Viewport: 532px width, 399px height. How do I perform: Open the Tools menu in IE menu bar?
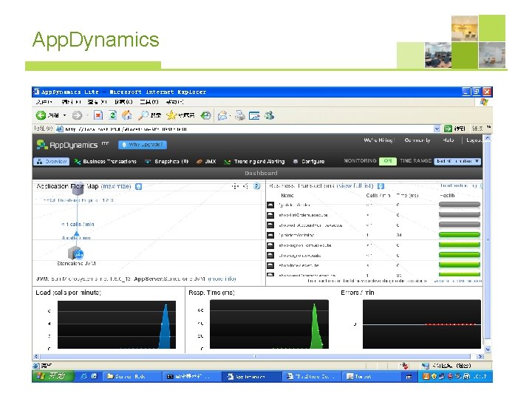[149, 102]
